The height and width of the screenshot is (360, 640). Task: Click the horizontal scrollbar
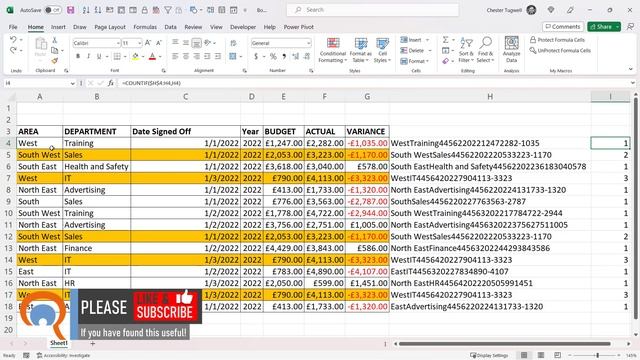[x=504, y=344]
